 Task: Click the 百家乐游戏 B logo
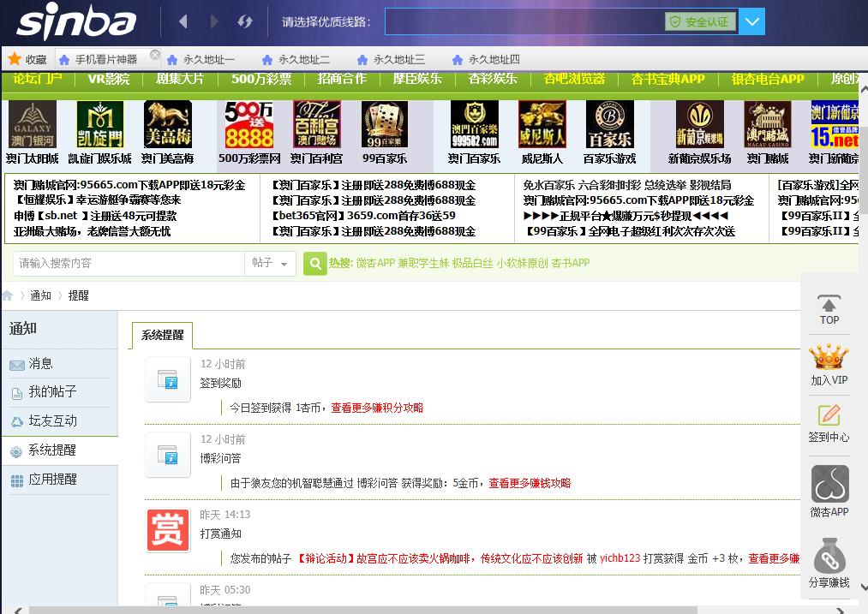[x=609, y=124]
